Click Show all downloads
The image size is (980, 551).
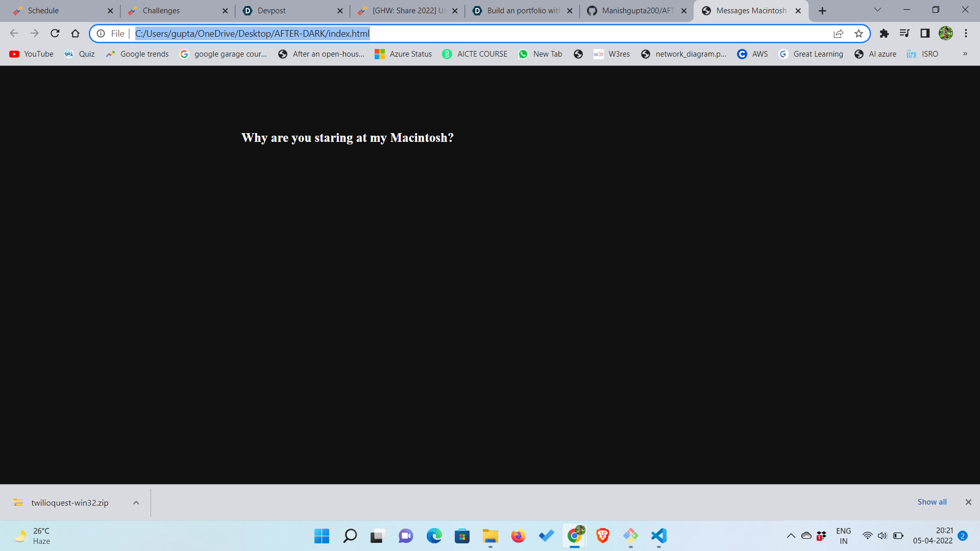(932, 502)
